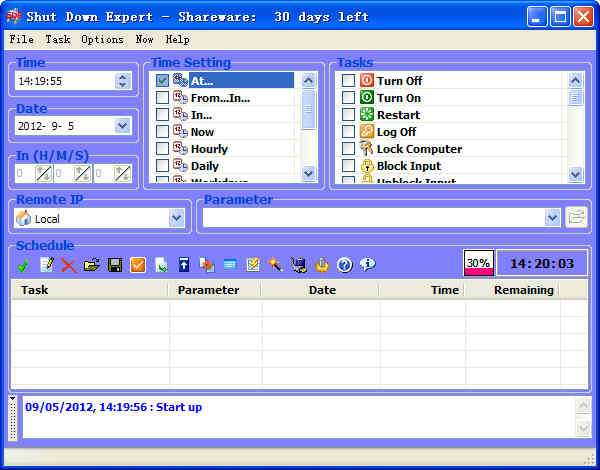Tick the Restart task checkbox

[x=348, y=115]
